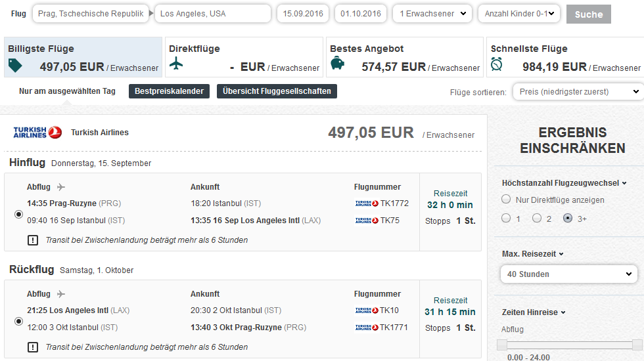Select maximum 1 Flugzeugwechsel radio
Viewport: 644px width, 361px height.
[506, 218]
